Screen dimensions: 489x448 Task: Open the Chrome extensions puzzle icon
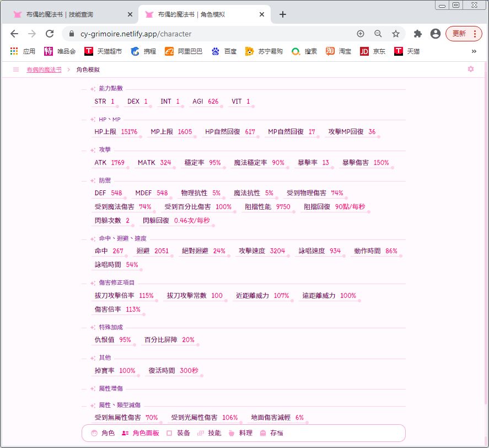(417, 34)
